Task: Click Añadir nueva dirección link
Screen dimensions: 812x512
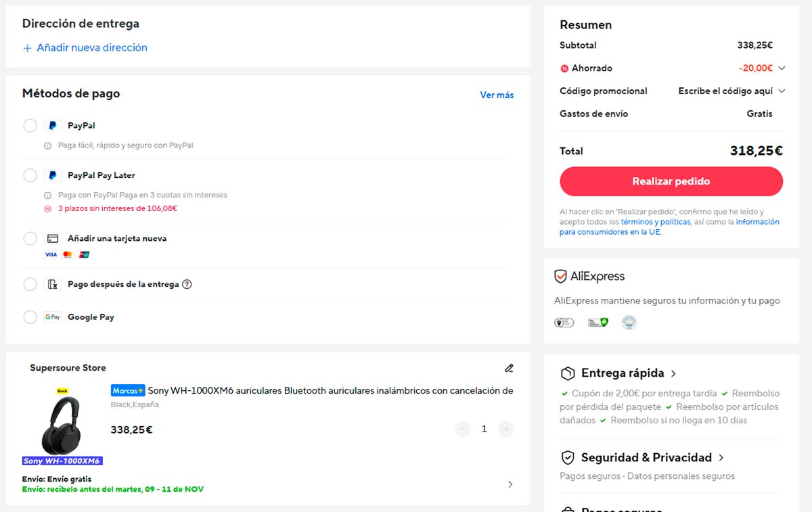Action: (x=85, y=48)
